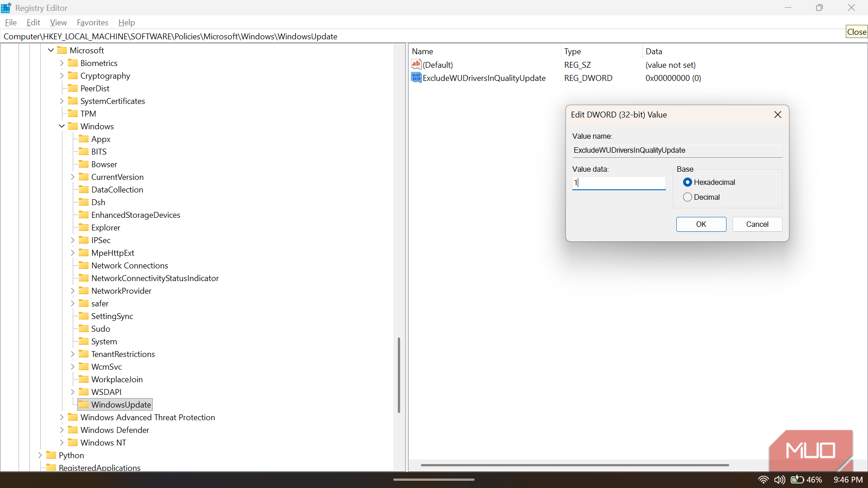Click the Registry Editor title bar icon
This screenshot has width=868, height=488.
(x=6, y=8)
